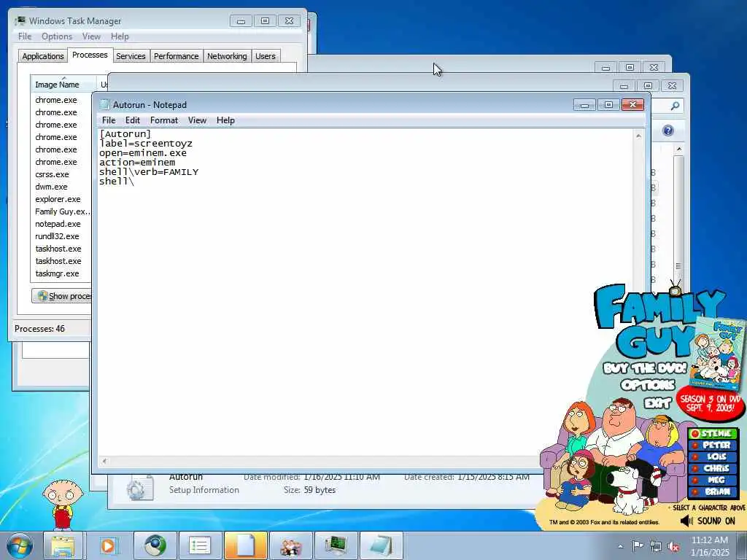
Task: Select MEG character option
Action: [x=713, y=480]
